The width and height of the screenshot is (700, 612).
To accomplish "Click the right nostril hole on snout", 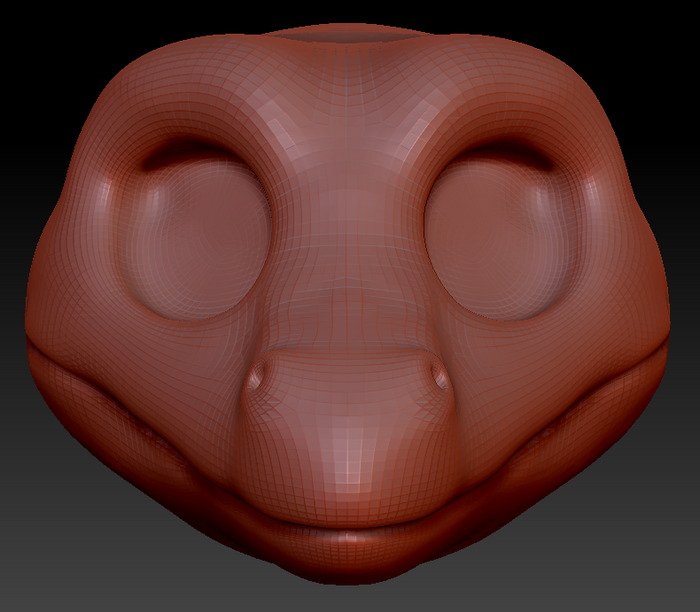I will click(x=439, y=374).
